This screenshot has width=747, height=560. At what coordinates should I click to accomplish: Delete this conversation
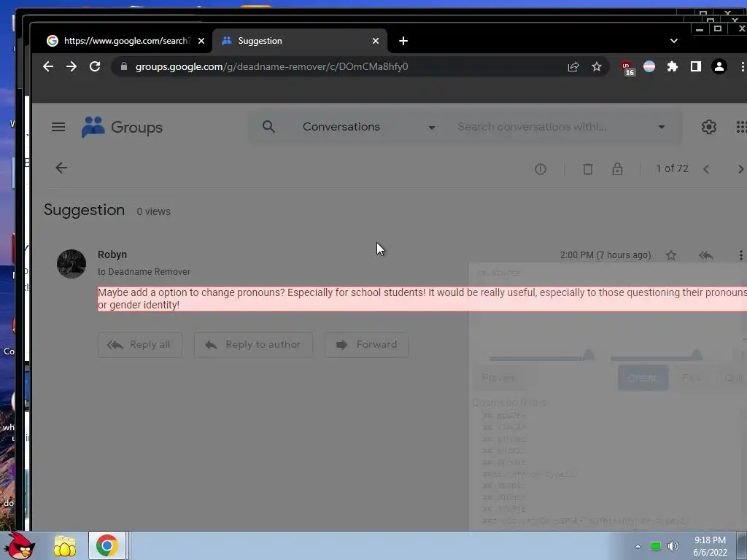click(x=588, y=169)
